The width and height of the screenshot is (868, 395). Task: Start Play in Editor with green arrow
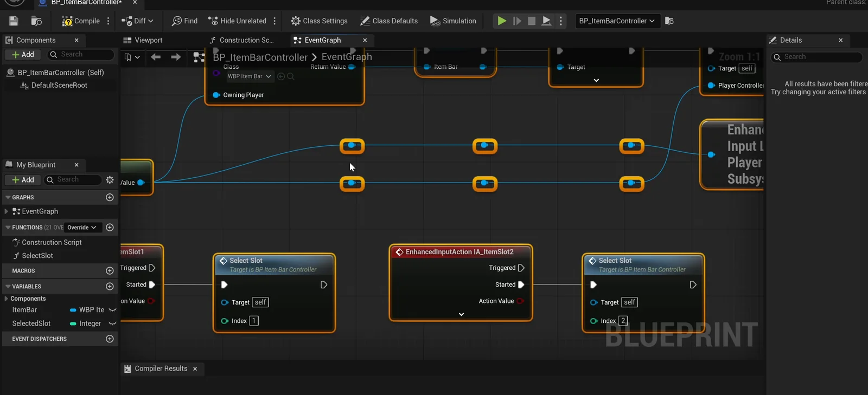[x=502, y=21]
